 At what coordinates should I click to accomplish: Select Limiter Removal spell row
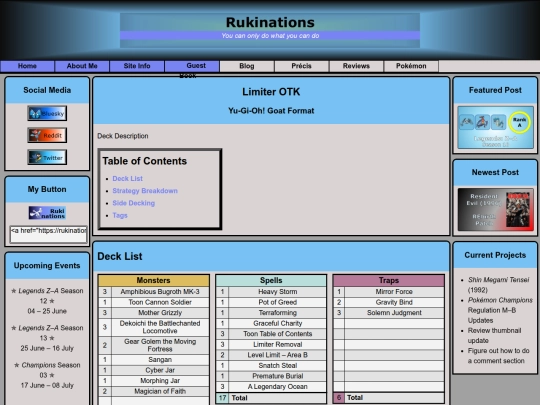coord(271,344)
